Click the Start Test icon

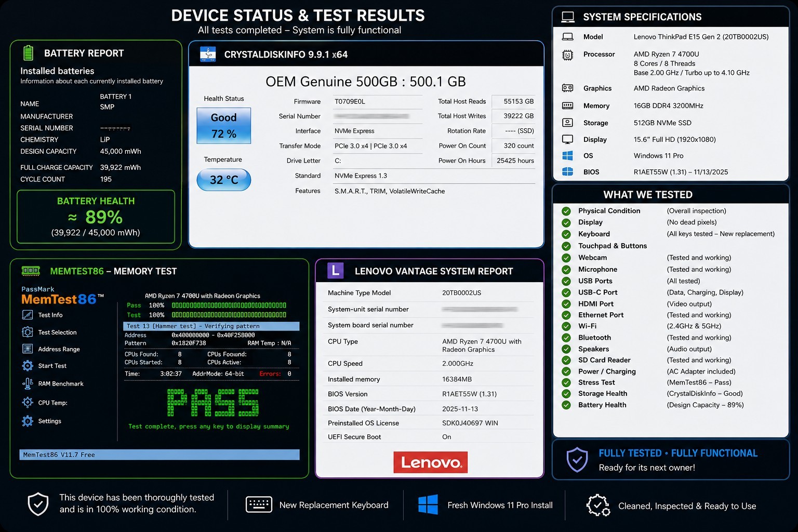click(28, 366)
